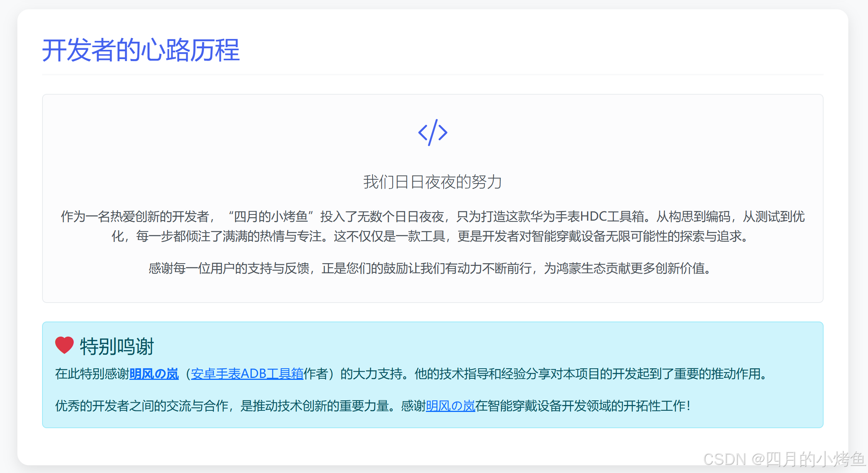
Task: Click the 特别鸣谢 heading text
Action: 117,346
